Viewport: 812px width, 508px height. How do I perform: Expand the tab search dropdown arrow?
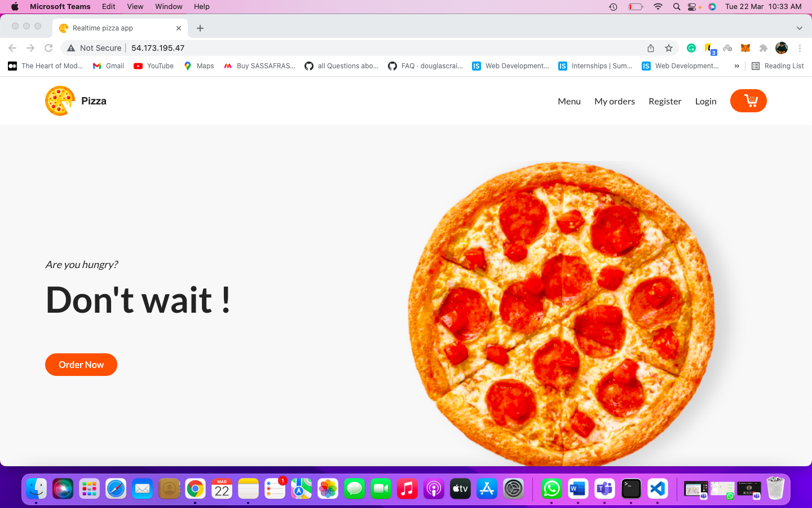[x=799, y=28]
